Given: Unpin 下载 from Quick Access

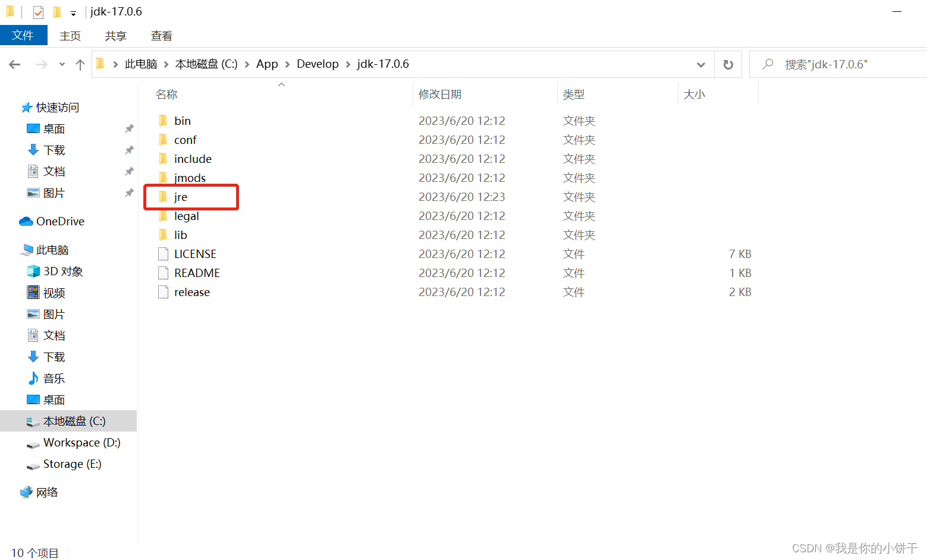Looking at the screenshot, I should coord(129,149).
